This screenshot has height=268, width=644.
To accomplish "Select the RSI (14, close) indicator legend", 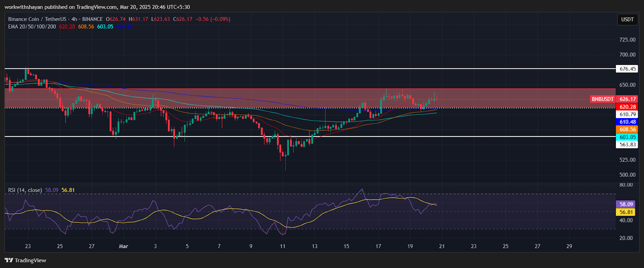I will 25,190.
